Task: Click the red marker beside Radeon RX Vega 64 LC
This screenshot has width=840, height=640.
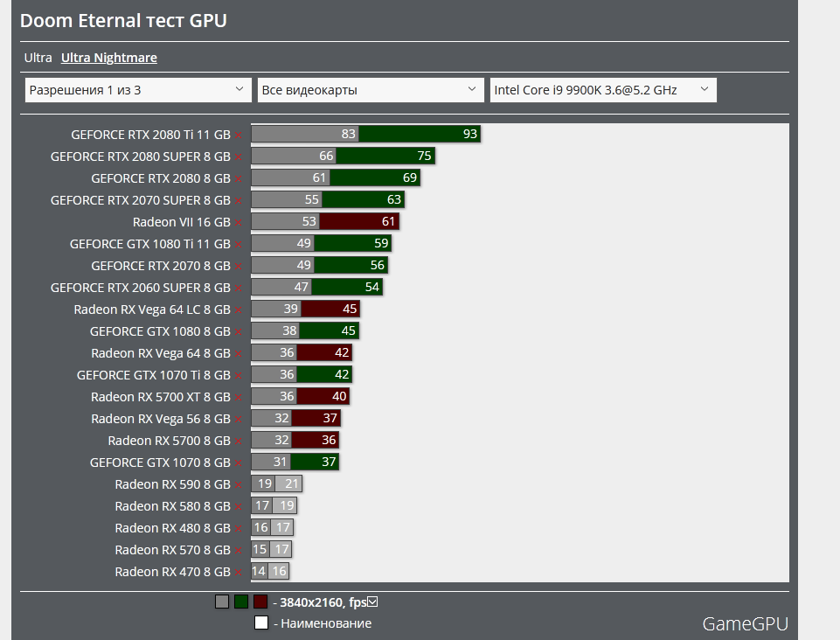Action: tap(240, 310)
